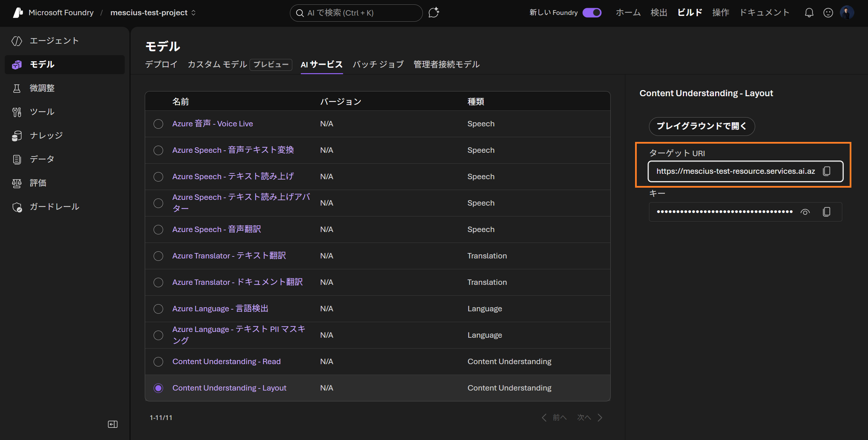Switch to the バッチ ジョブ tab

(378, 64)
